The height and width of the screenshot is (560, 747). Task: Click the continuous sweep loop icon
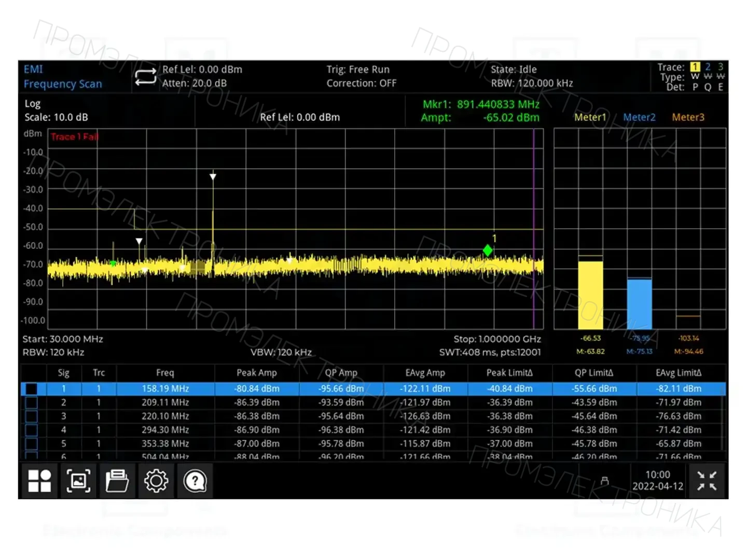145,77
